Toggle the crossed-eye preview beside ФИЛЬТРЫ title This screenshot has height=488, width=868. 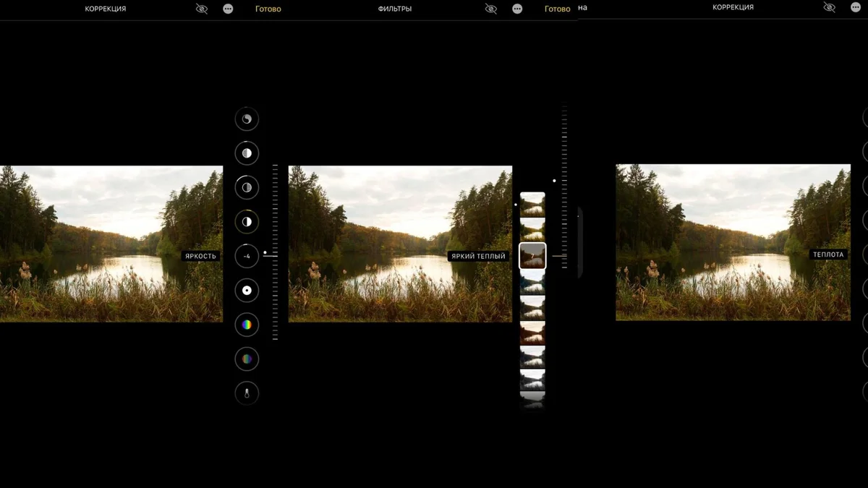pyautogui.click(x=491, y=9)
